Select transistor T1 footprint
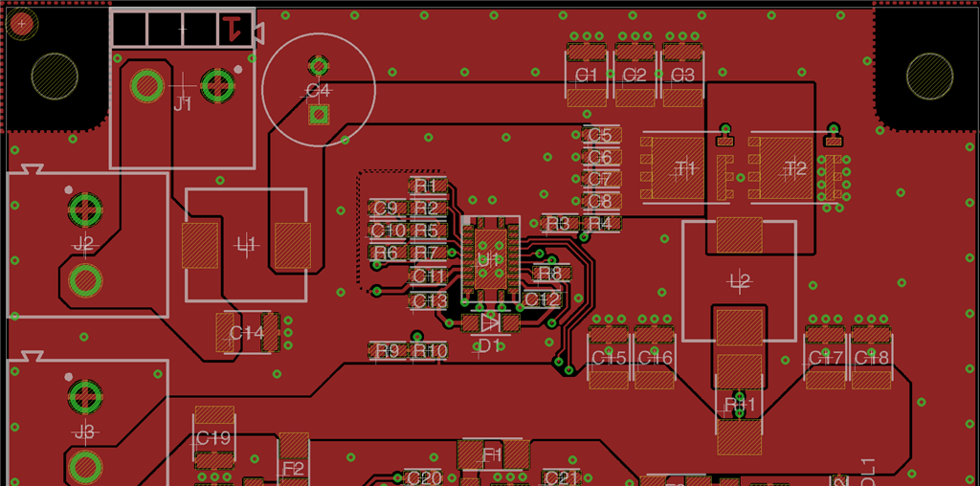 pos(686,168)
